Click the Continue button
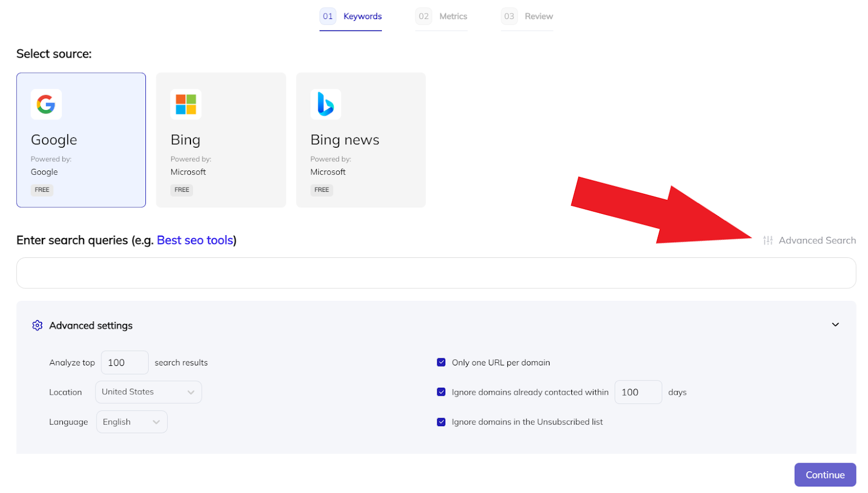The height and width of the screenshot is (493, 868). tap(825, 475)
